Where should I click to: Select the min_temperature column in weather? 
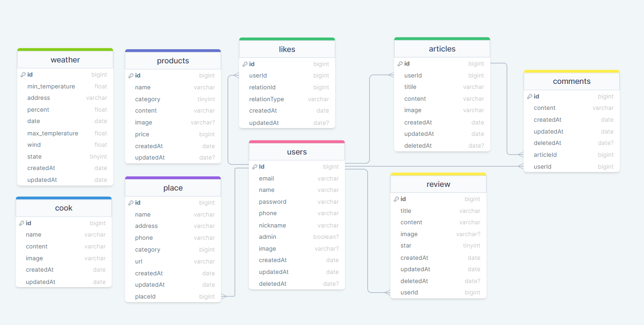coord(65,86)
